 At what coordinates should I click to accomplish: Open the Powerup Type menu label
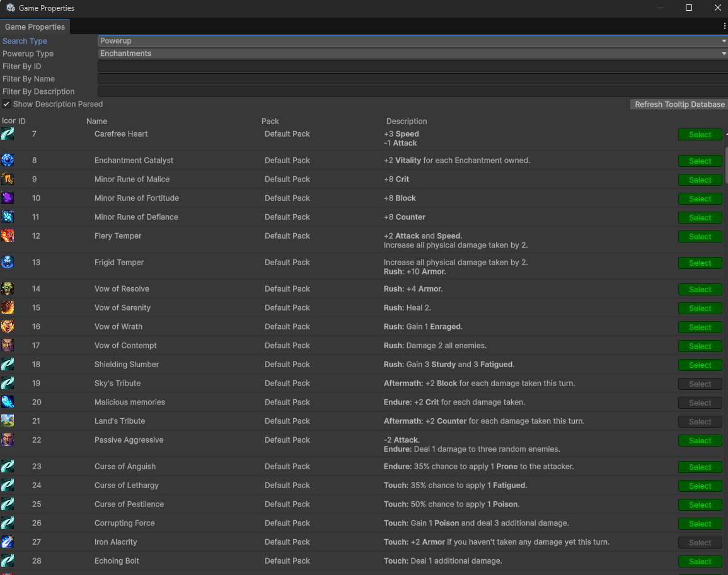[28, 54]
